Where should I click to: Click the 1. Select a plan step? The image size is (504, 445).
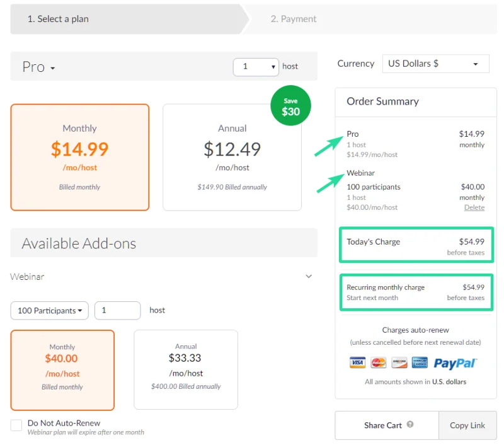(58, 19)
